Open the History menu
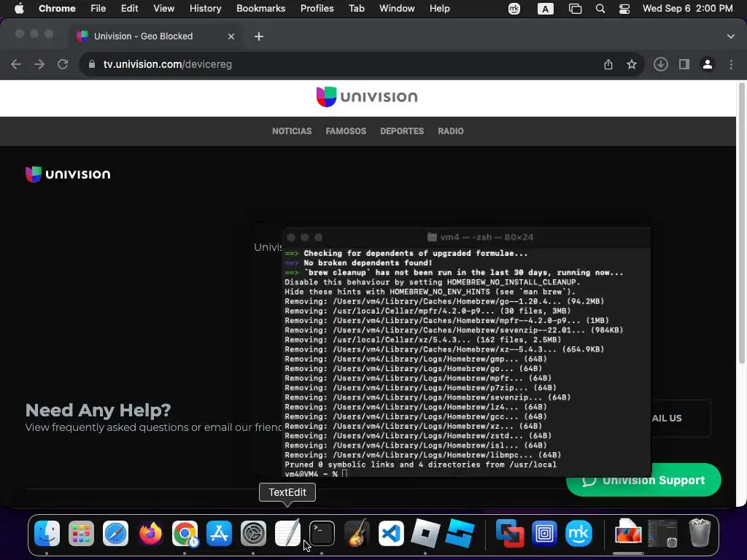Screen dimensions: 747x560 (205, 9)
